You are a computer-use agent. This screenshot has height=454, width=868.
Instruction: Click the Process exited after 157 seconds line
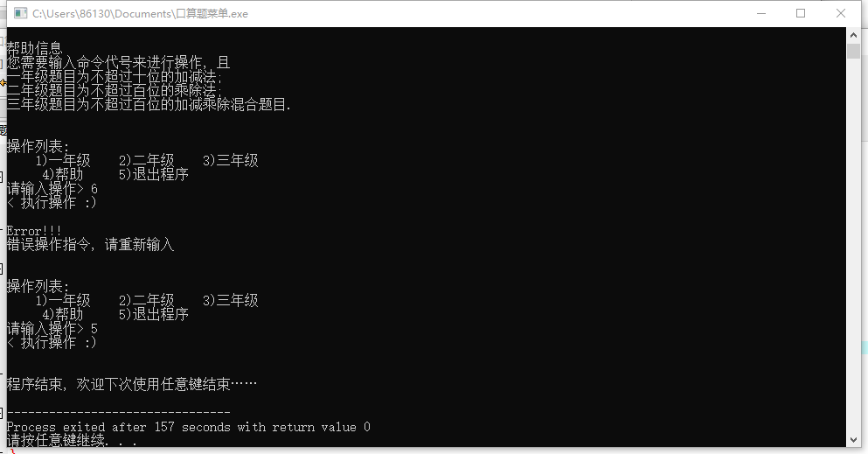pos(188,427)
